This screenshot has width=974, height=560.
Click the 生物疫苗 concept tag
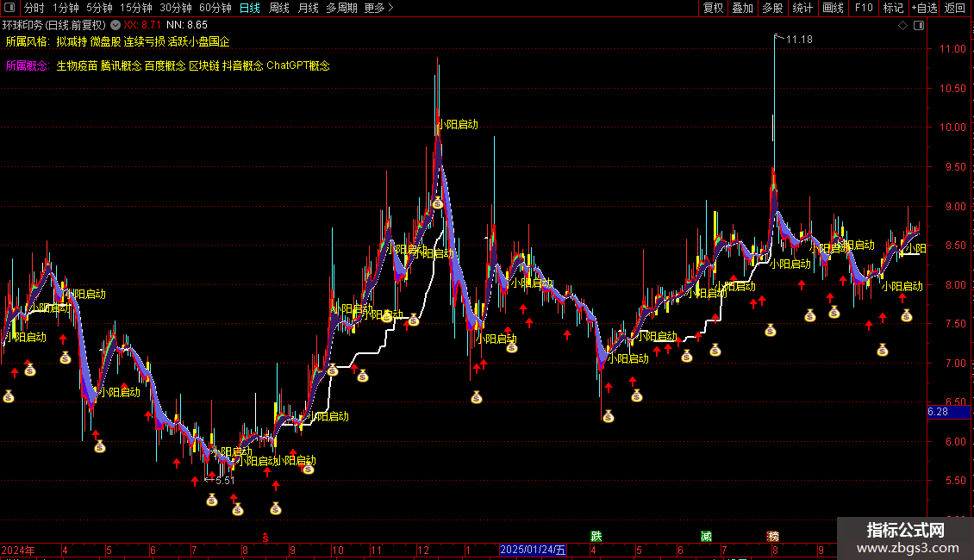point(77,65)
